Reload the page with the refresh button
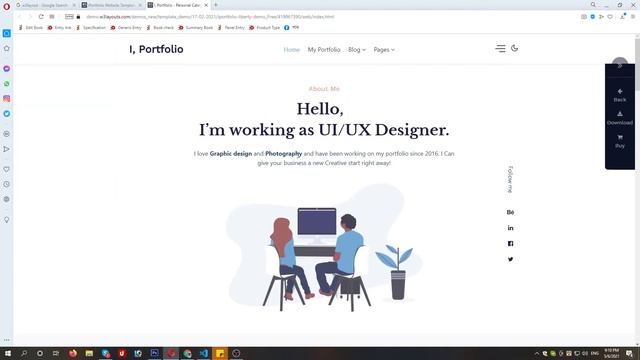The image size is (640, 360). coord(41,17)
